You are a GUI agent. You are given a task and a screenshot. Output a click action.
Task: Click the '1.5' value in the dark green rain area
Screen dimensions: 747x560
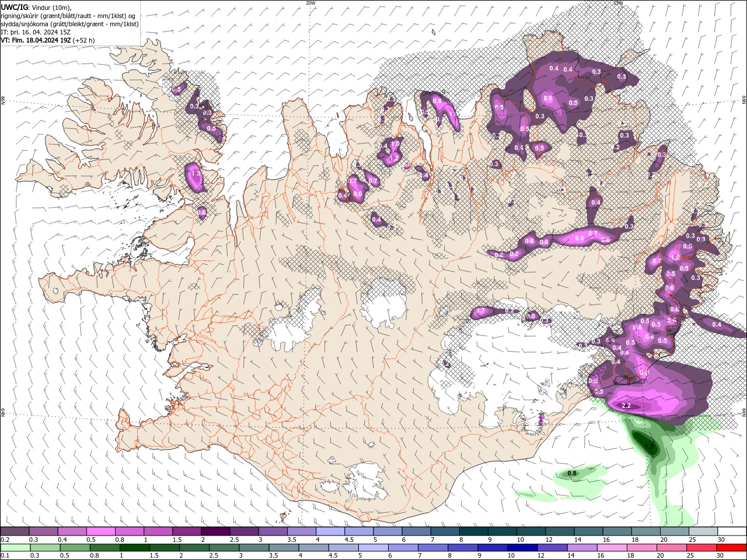tap(649, 446)
